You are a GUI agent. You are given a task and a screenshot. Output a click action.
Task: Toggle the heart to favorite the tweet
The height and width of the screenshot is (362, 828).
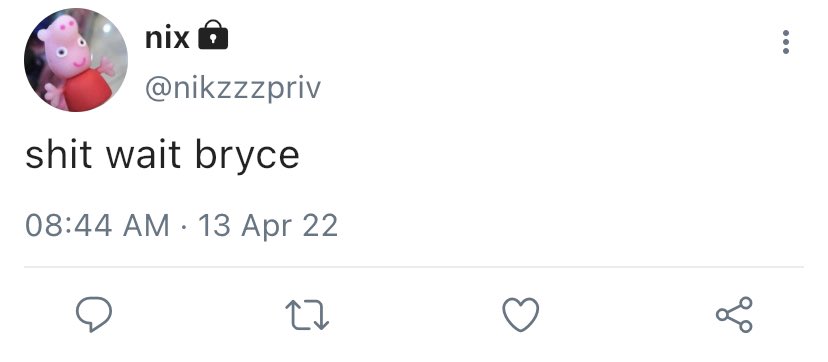coord(521,315)
